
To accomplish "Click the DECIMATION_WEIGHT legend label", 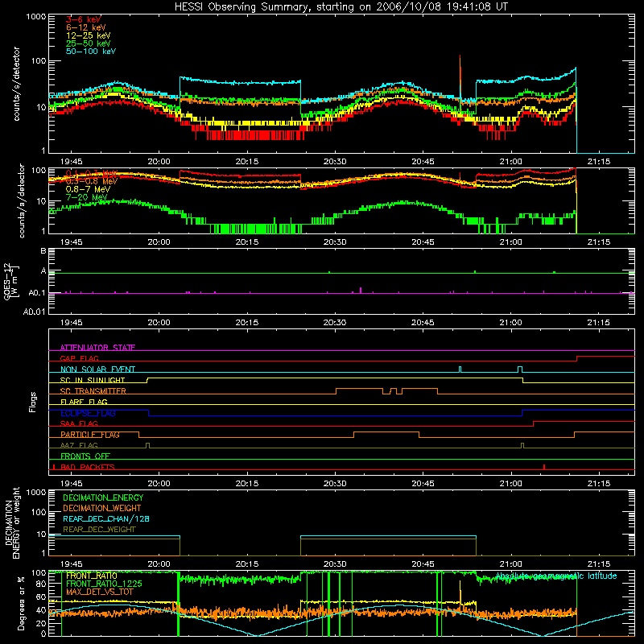I will [x=102, y=508].
